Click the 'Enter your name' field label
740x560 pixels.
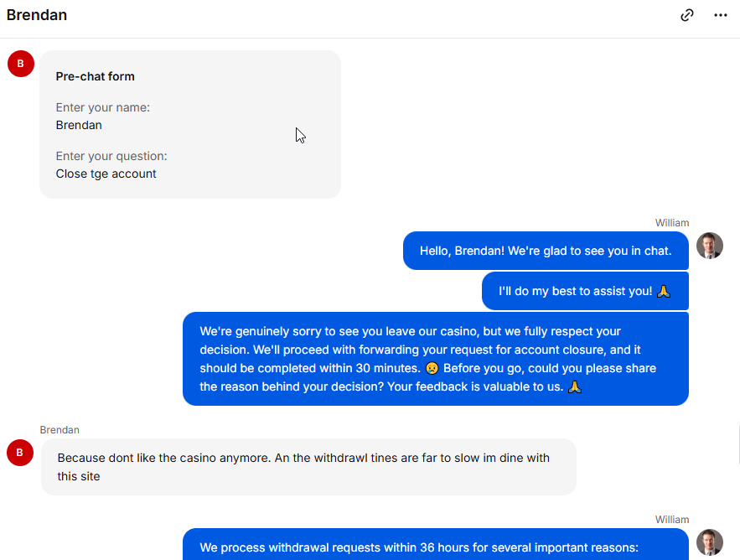click(x=103, y=107)
